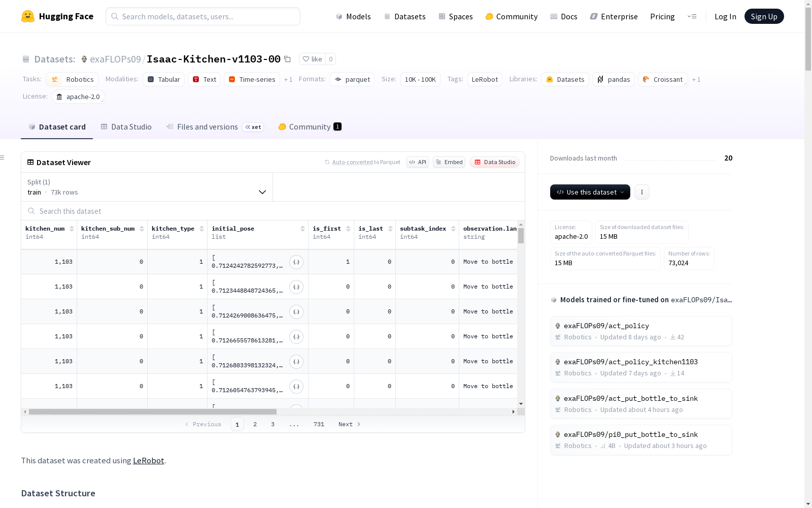Expand initial_pose cell starting 0.7126655578613281
This screenshot has width=812, height=508.
click(x=296, y=337)
